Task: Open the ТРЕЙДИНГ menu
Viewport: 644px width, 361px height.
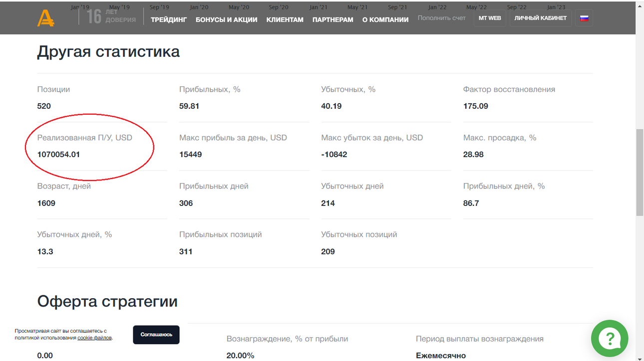Action: click(169, 19)
